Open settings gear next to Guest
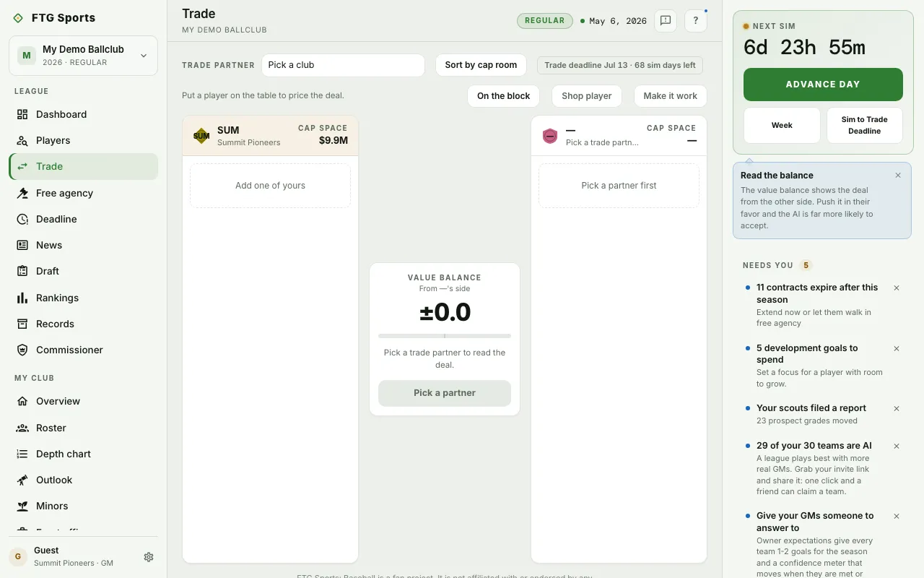 149,557
